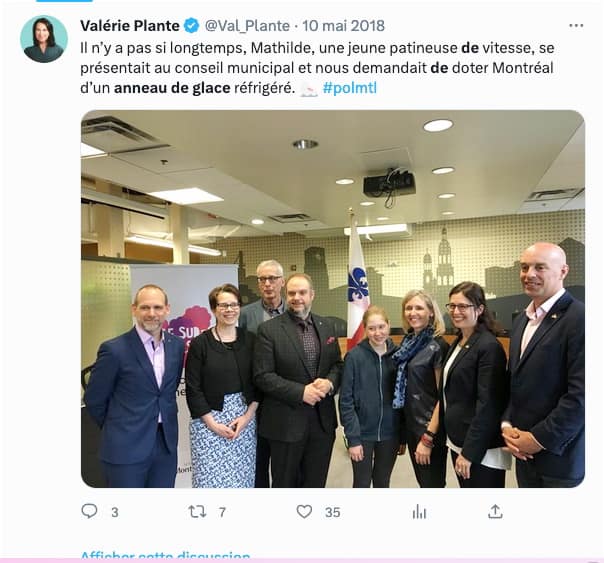Click the blue verified badge

(191, 26)
